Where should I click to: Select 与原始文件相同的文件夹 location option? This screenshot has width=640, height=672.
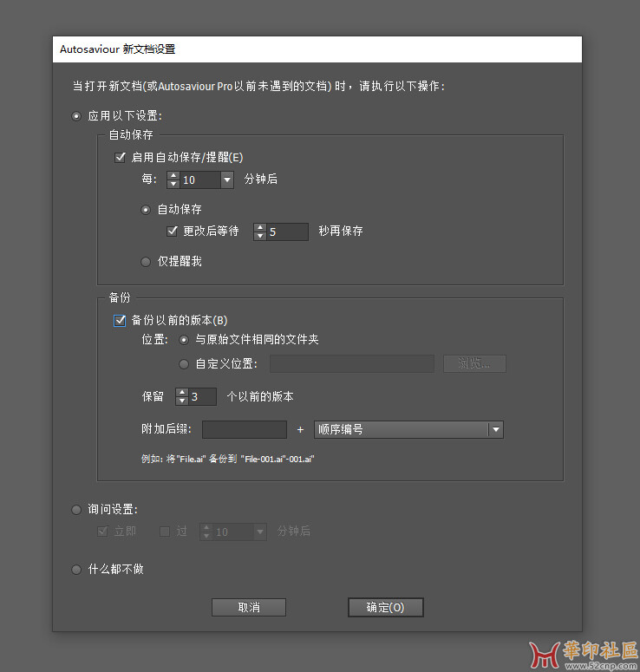(x=184, y=340)
